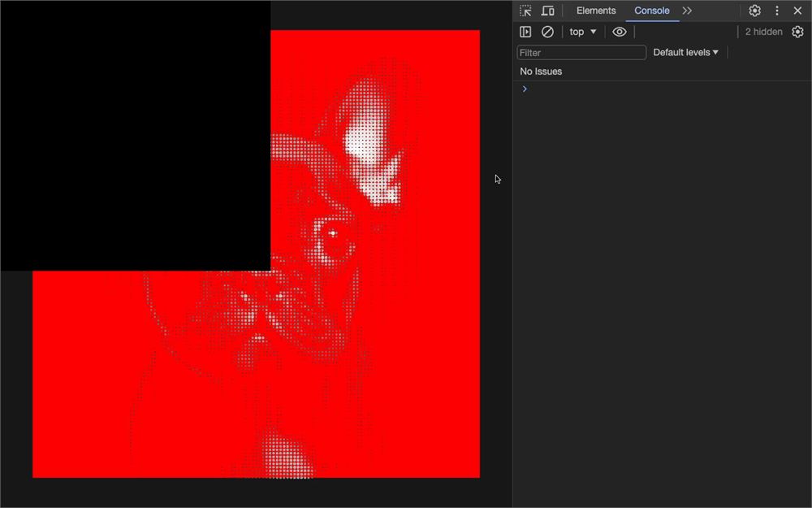This screenshot has height=508, width=812.
Task: Open the three-dot DevTools menu
Action: [777, 11]
